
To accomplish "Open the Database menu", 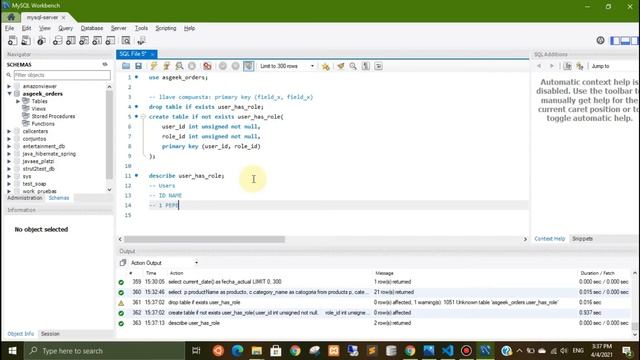I will (92, 28).
